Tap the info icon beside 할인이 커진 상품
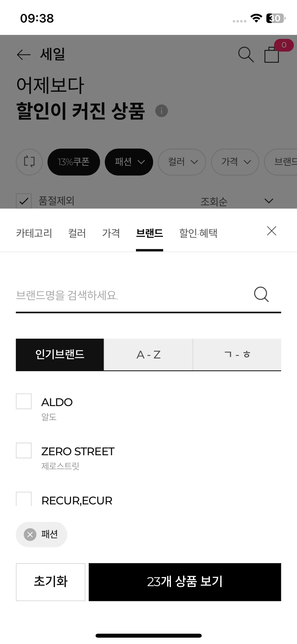The image size is (297, 644). [162, 111]
